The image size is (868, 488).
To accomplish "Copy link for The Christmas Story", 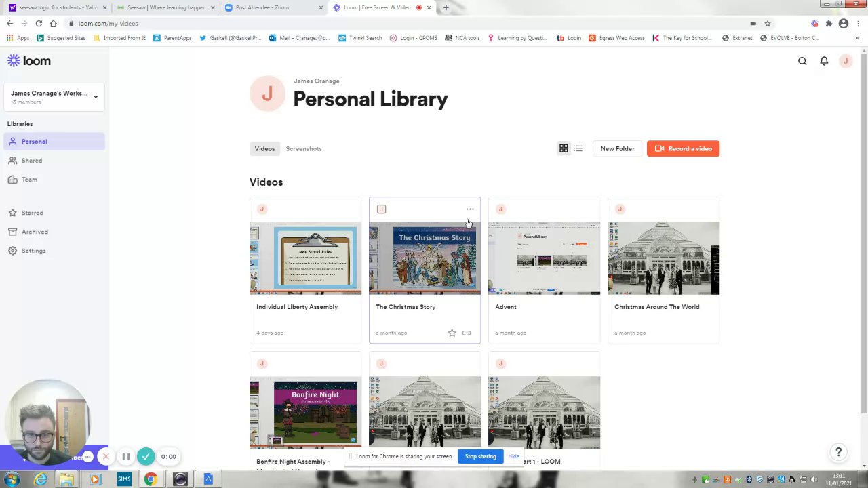I will 467,333.
